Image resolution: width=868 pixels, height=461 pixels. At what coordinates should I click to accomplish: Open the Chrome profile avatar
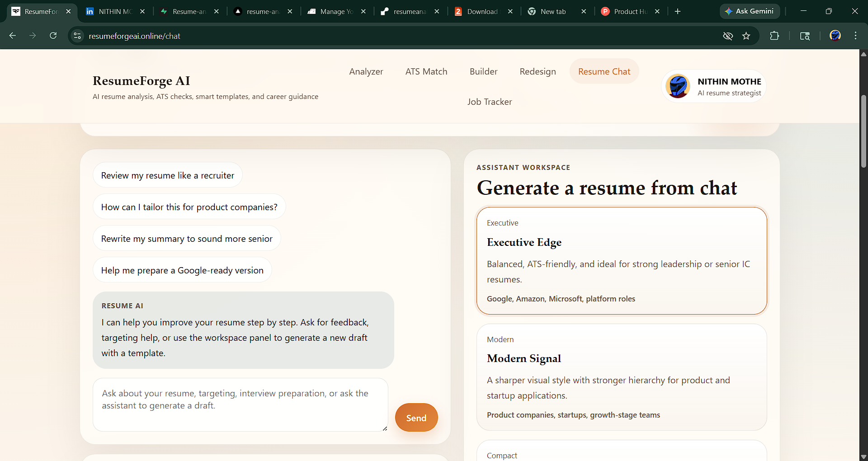click(x=835, y=36)
